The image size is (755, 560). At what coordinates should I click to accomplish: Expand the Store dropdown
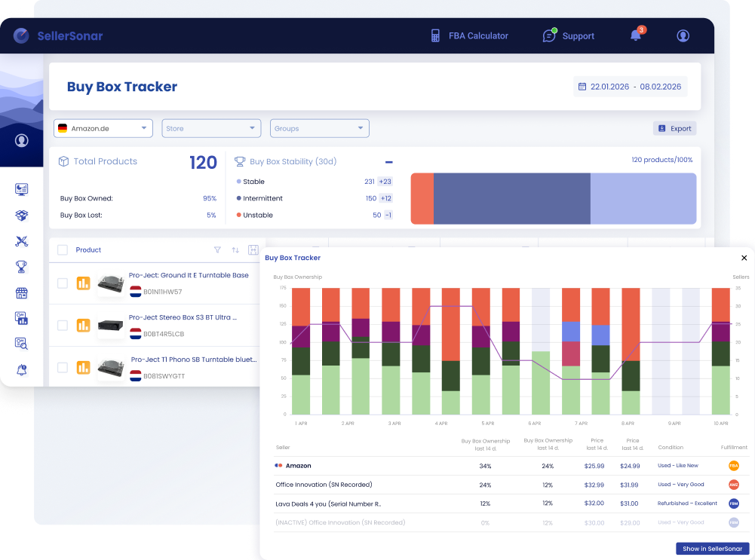(x=211, y=128)
